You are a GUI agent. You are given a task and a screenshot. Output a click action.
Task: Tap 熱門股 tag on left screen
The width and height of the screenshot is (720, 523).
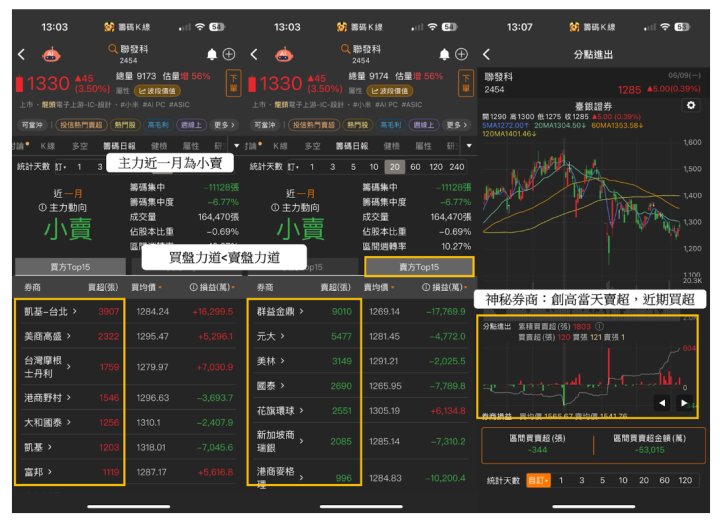point(125,125)
